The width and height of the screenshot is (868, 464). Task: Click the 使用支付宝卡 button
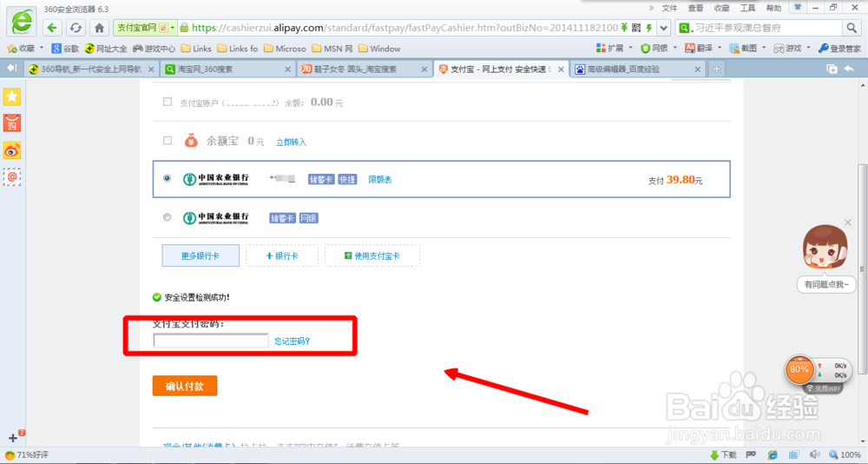[x=372, y=255]
